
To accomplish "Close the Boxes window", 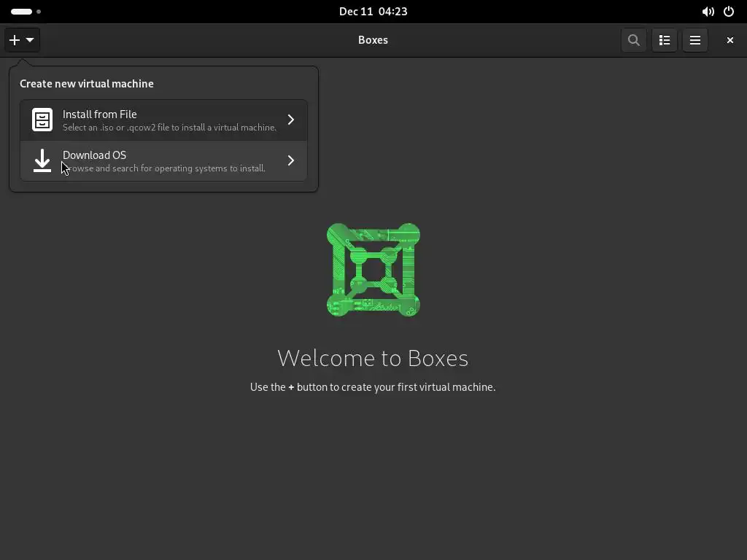I will [x=729, y=40].
